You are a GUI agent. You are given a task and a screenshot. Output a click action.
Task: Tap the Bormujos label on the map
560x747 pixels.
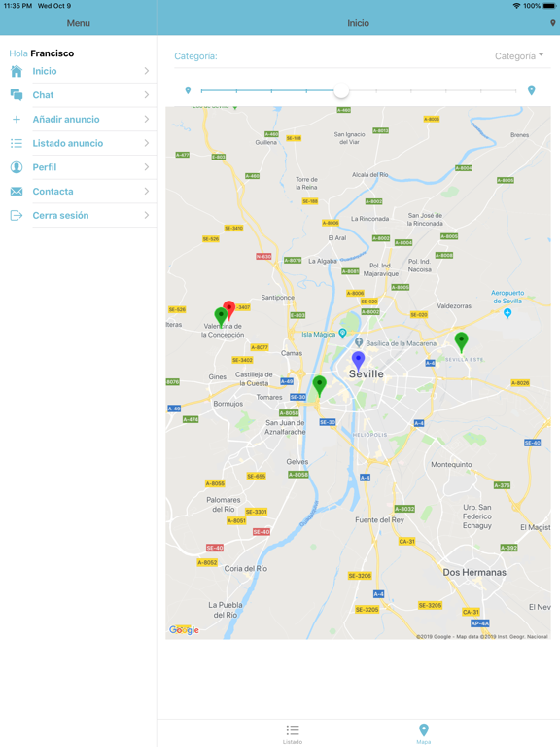click(x=228, y=404)
